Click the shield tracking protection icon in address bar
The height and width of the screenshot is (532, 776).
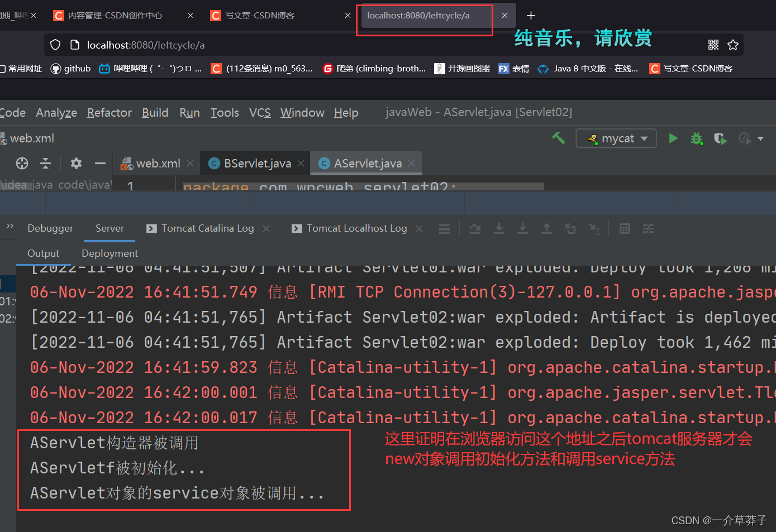55,45
